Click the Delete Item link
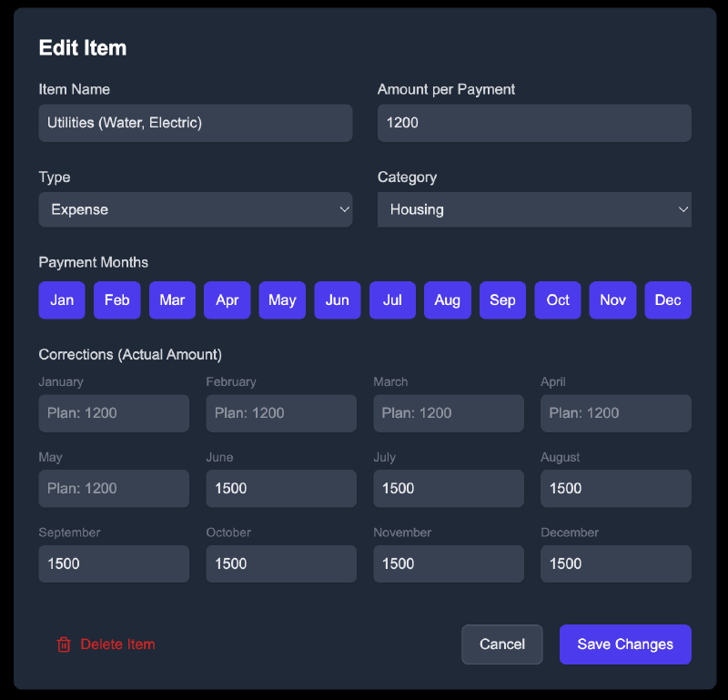 point(116,644)
